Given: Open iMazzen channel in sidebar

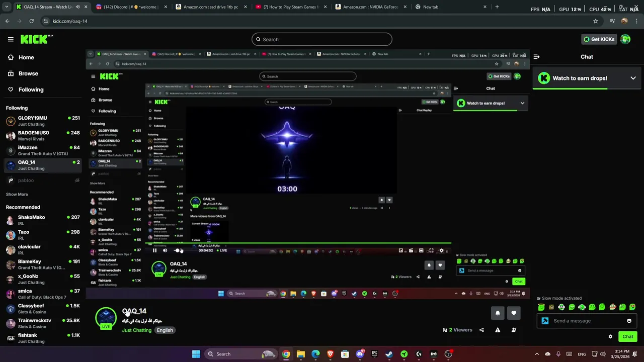Looking at the screenshot, I should (43, 150).
